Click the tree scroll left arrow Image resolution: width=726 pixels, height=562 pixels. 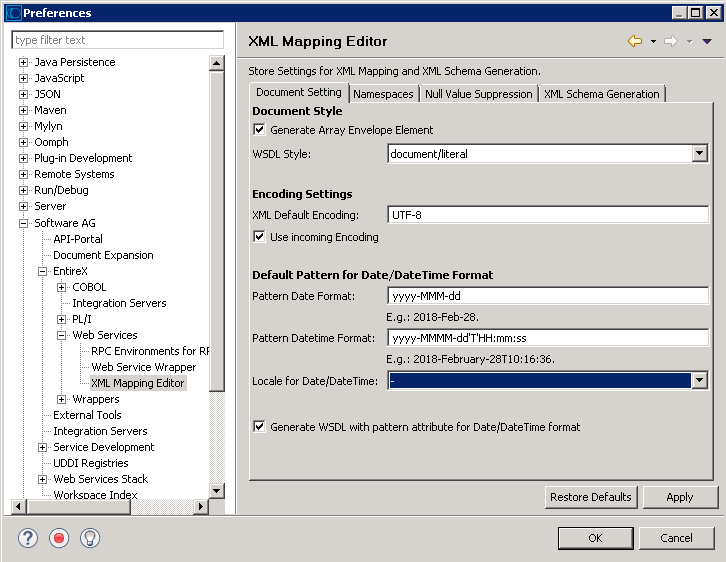pyautogui.click(x=18, y=506)
